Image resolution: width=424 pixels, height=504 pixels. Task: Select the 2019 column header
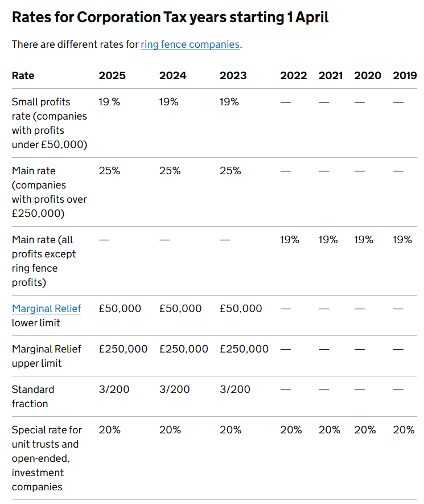[x=405, y=76]
